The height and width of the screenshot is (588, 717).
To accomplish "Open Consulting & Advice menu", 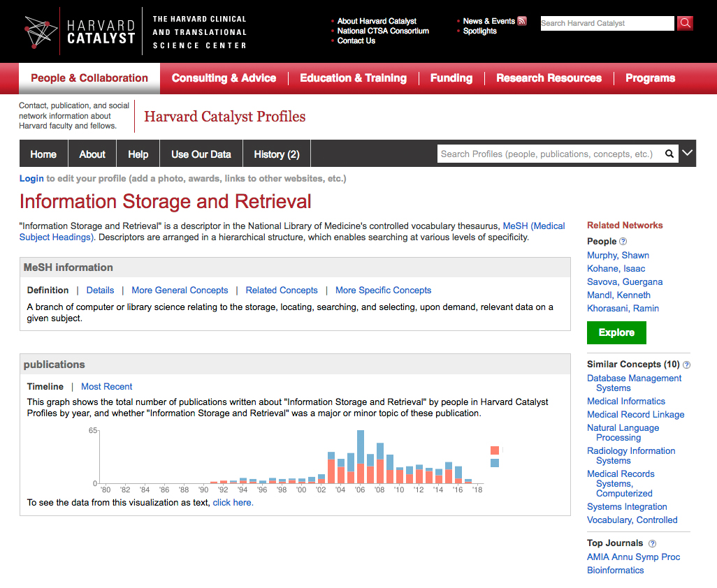I will [x=224, y=78].
